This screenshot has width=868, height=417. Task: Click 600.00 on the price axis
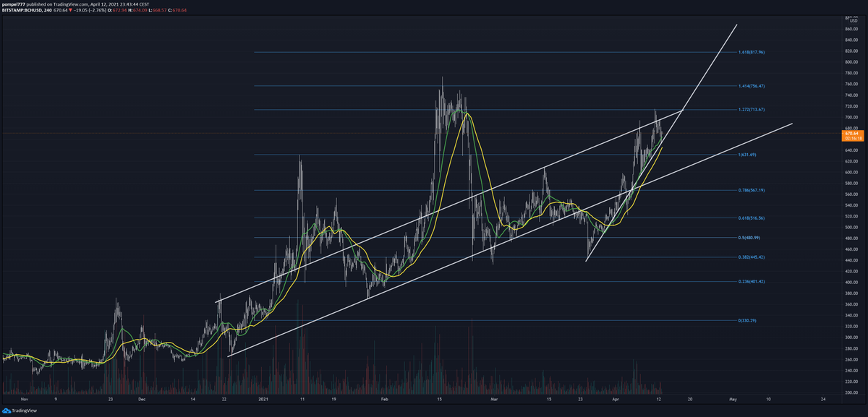tap(851, 172)
